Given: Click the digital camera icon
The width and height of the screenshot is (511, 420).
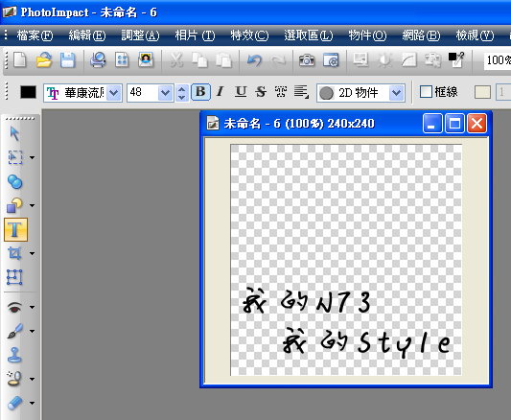Looking at the screenshot, I should tap(307, 60).
